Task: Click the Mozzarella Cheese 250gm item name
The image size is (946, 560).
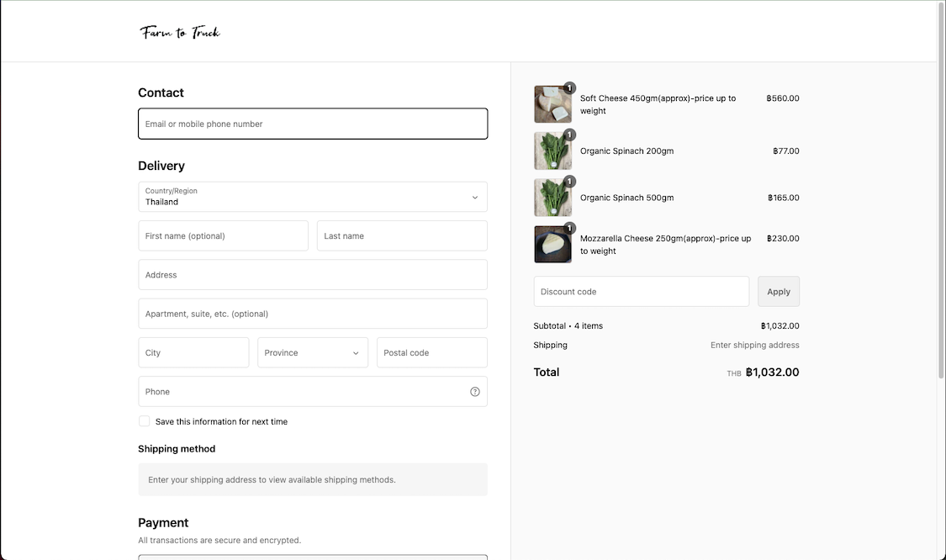Action: [665, 245]
